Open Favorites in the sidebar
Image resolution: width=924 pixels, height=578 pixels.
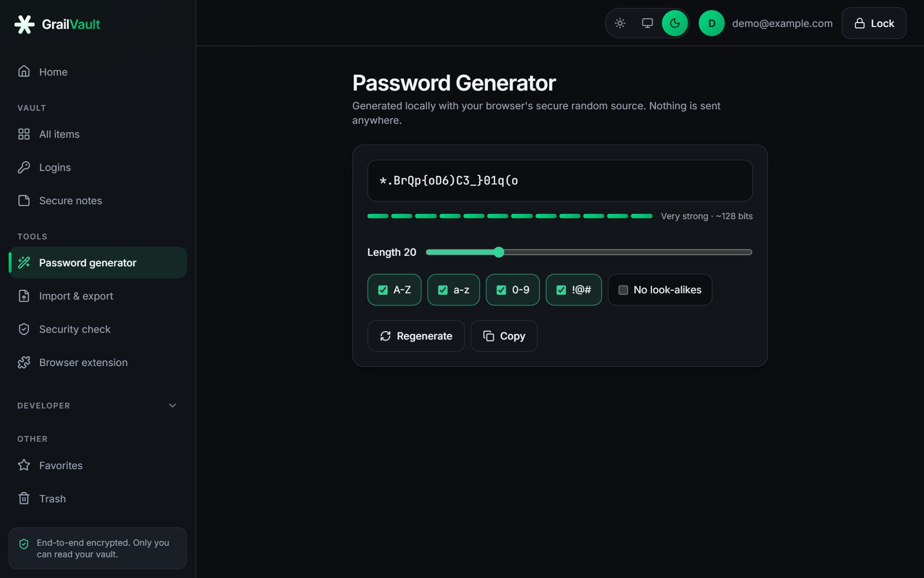[98, 465]
